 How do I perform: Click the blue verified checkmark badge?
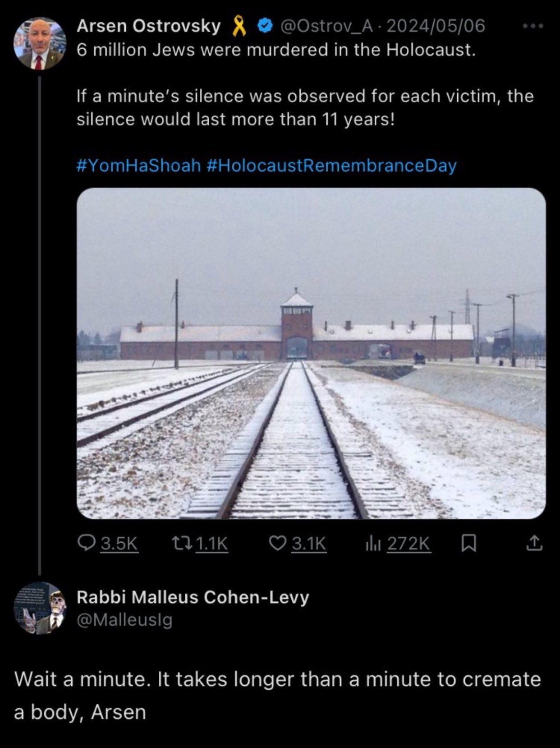[265, 26]
